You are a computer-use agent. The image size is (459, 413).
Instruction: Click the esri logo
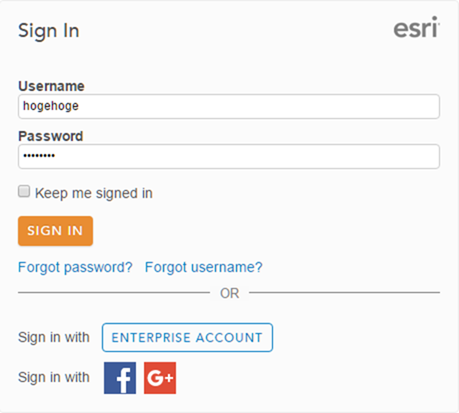416,27
